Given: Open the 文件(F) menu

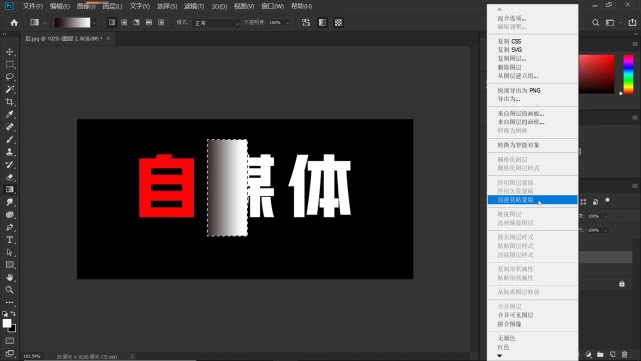Looking at the screenshot, I should pos(33,6).
